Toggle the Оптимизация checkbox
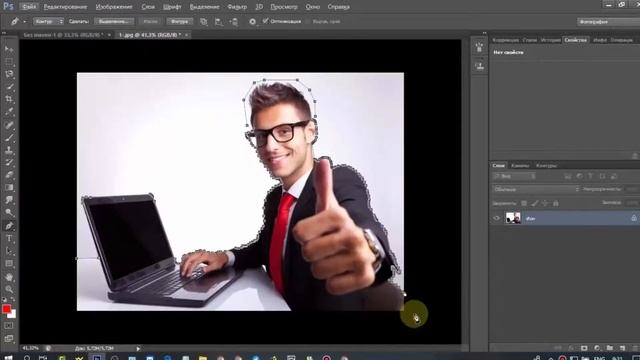 pos(265,21)
